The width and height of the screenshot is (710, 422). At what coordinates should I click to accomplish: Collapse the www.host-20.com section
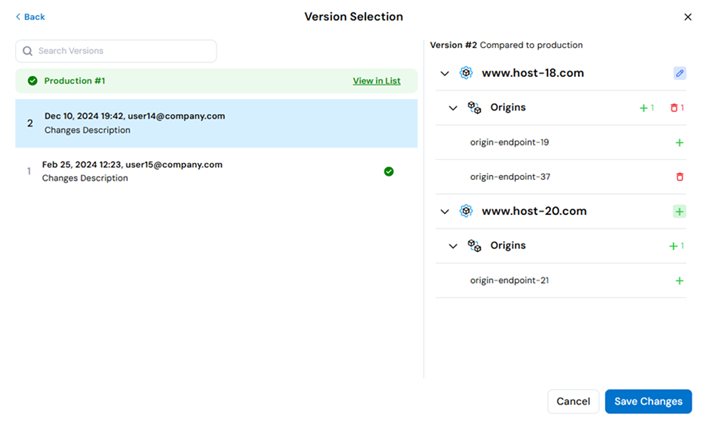[445, 211]
